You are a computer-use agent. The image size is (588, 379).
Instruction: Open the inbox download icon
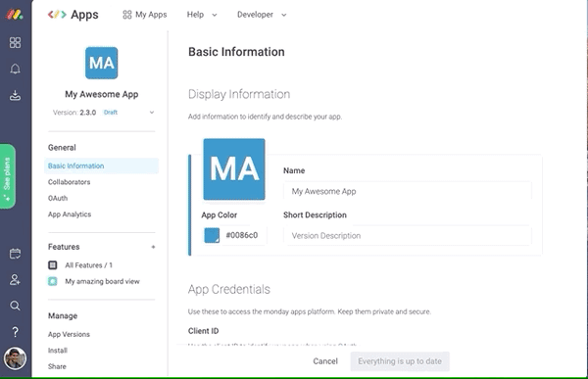tap(15, 95)
